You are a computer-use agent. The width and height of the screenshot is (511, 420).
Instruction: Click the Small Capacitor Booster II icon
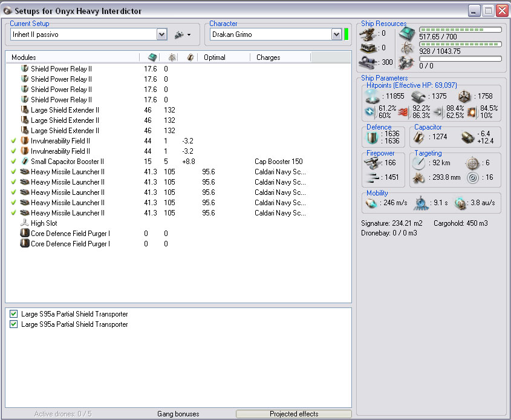click(x=25, y=162)
